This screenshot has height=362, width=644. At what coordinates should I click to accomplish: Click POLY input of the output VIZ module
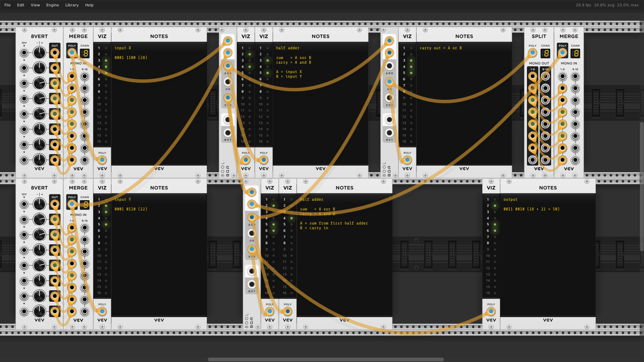click(x=491, y=311)
